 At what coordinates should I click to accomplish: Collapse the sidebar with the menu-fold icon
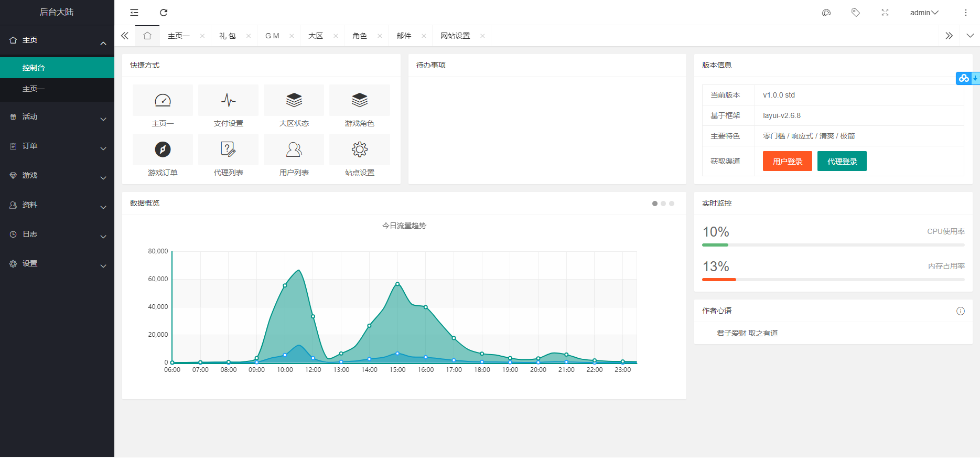coord(134,13)
